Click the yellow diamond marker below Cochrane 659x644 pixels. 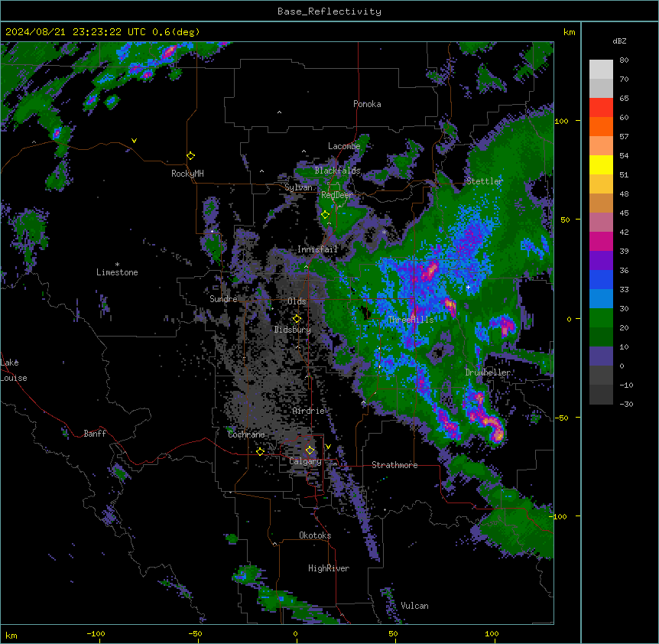coord(260,452)
